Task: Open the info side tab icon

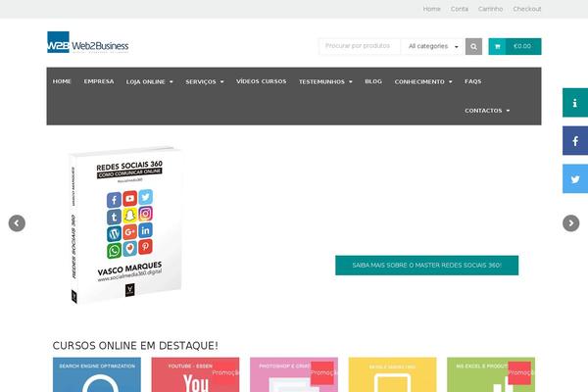Action: pyautogui.click(x=575, y=103)
